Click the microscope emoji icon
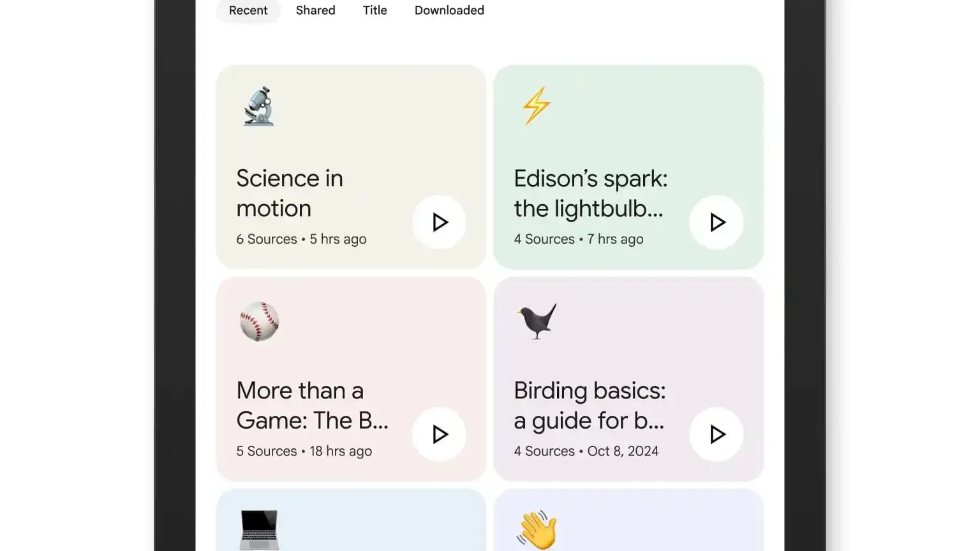Viewport: 980px width, 551px height. (x=259, y=107)
